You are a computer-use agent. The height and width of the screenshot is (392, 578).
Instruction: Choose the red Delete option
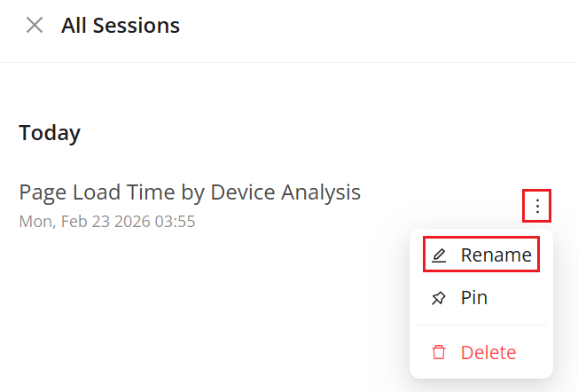[488, 352]
